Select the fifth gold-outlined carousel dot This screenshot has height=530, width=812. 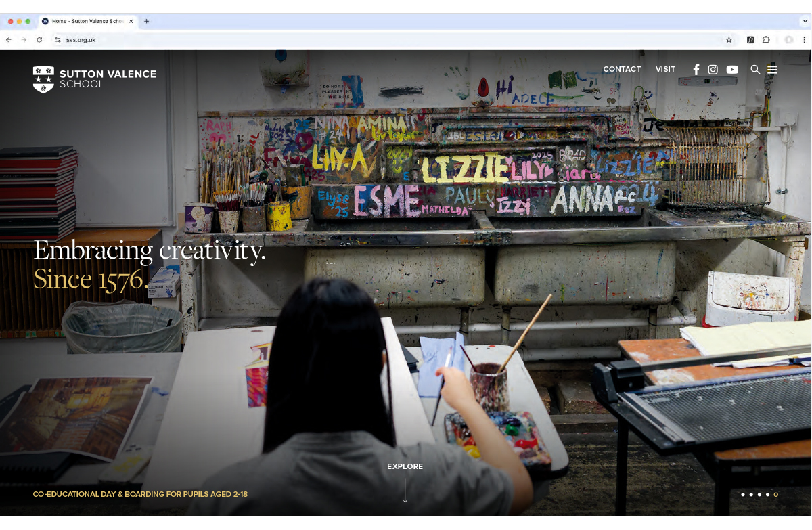tap(775, 495)
